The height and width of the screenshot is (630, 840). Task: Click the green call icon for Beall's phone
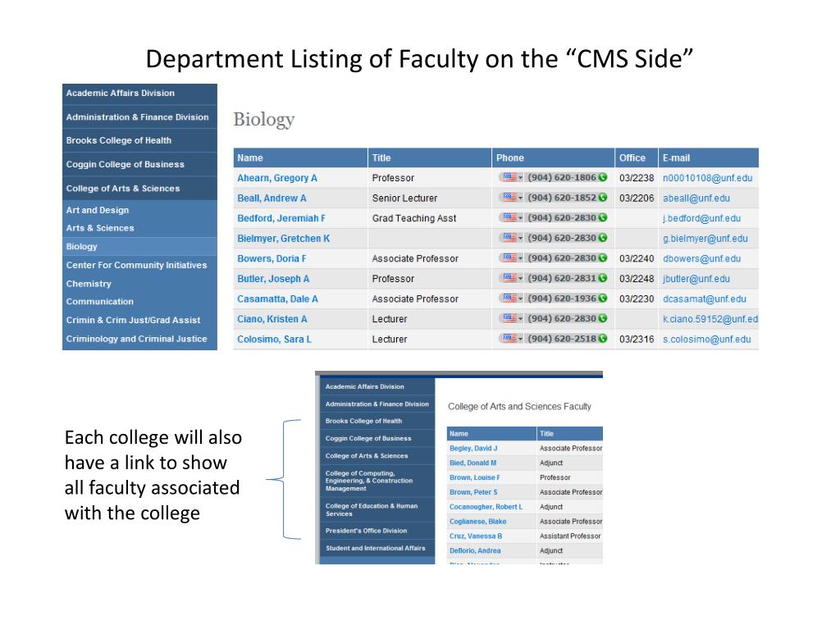click(603, 198)
